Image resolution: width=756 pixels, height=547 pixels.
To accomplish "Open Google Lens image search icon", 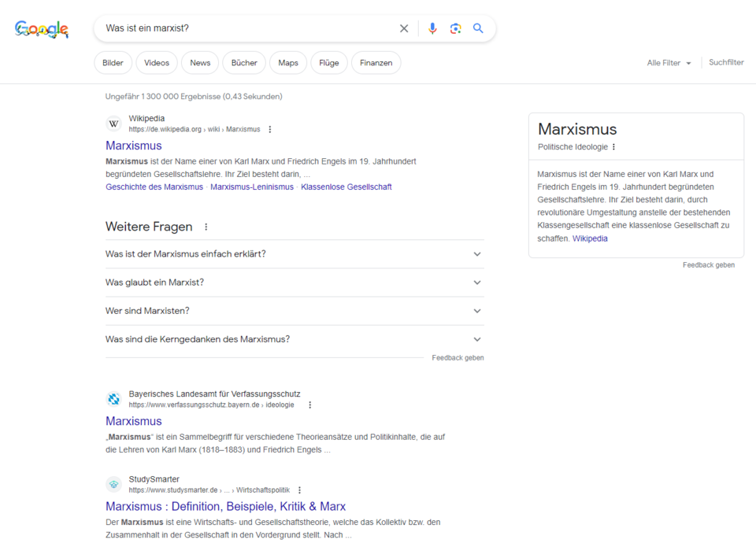I will [x=455, y=28].
